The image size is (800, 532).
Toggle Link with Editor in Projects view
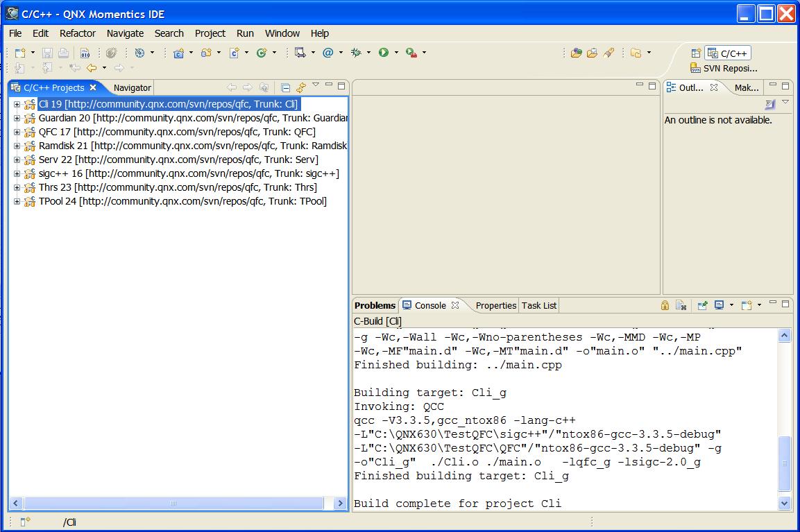click(301, 87)
